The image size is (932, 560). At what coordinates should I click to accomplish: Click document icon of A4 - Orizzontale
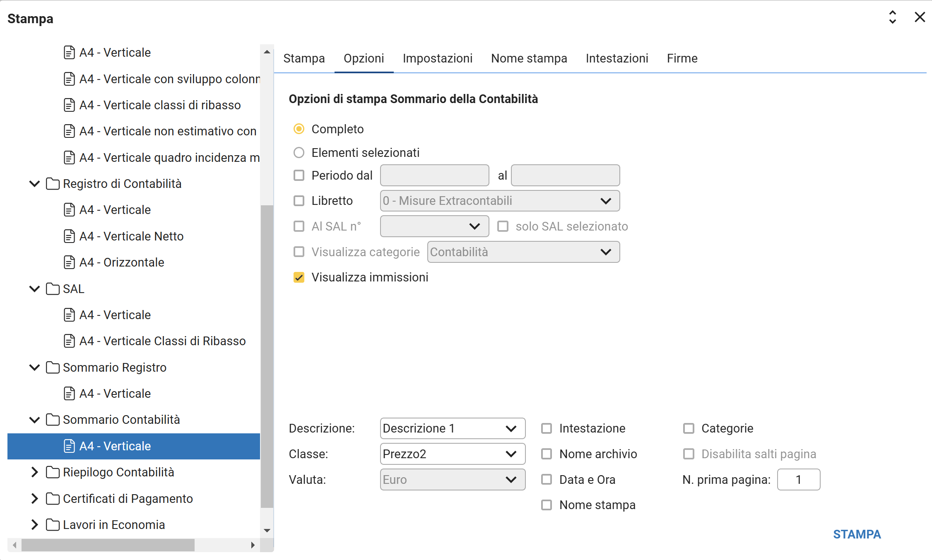click(x=69, y=262)
